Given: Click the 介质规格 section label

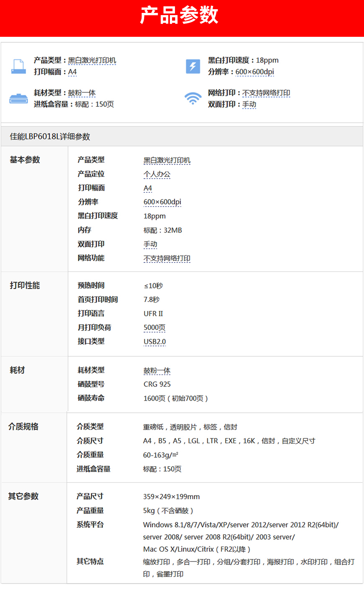Looking at the screenshot, I should tap(24, 427).
